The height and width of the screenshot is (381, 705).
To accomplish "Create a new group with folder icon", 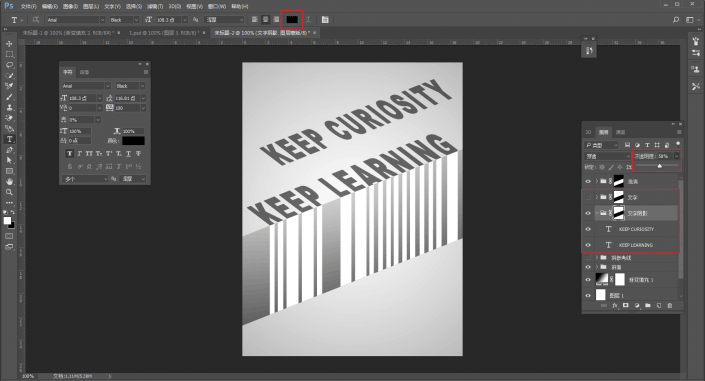I will [647, 305].
